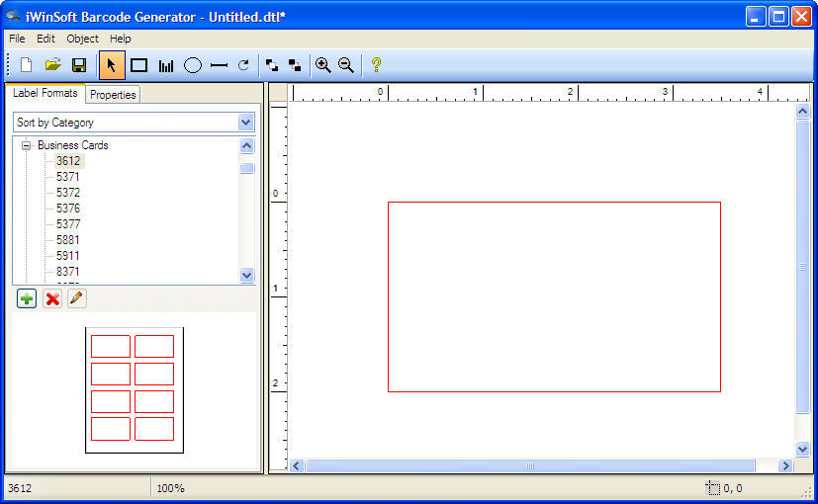Select label format 5377

[68, 224]
